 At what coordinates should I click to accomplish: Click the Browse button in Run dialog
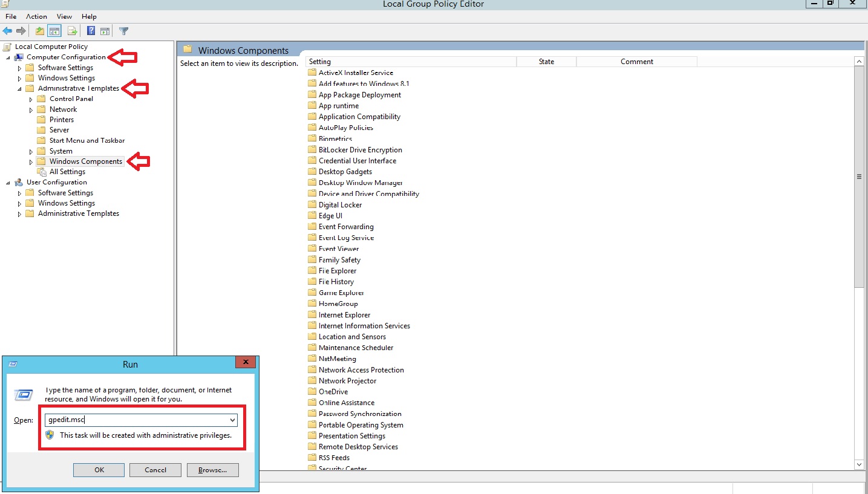coord(212,470)
